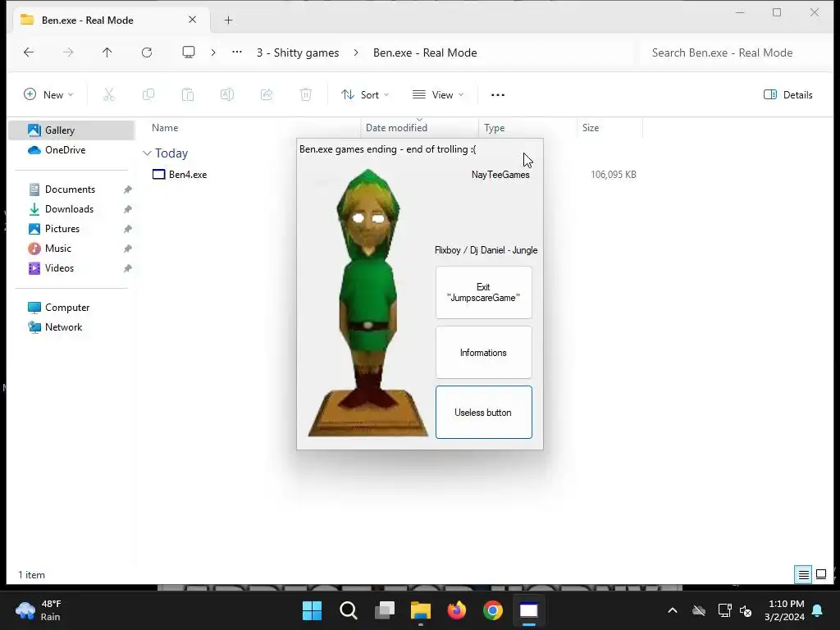Open the Windows Start menu
The height and width of the screenshot is (630, 840).
pos(312,610)
